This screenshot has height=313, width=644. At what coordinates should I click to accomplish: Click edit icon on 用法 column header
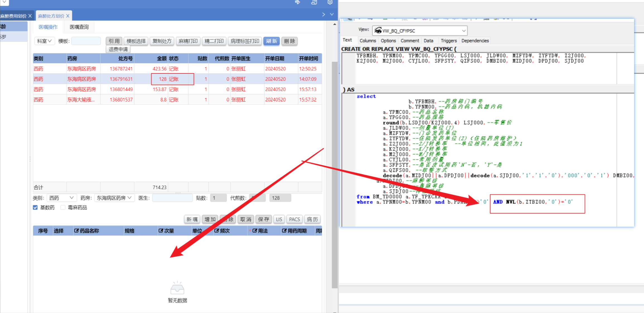(x=255, y=231)
